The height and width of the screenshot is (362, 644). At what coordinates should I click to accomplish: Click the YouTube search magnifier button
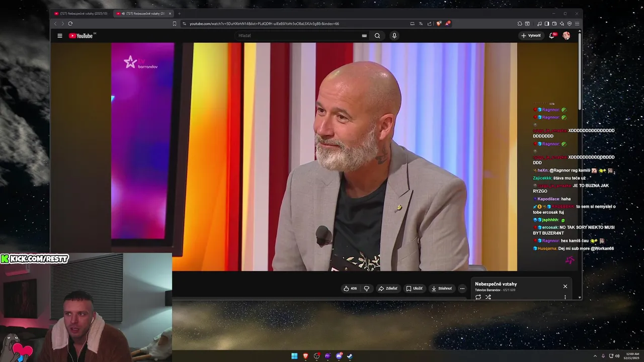(x=377, y=36)
